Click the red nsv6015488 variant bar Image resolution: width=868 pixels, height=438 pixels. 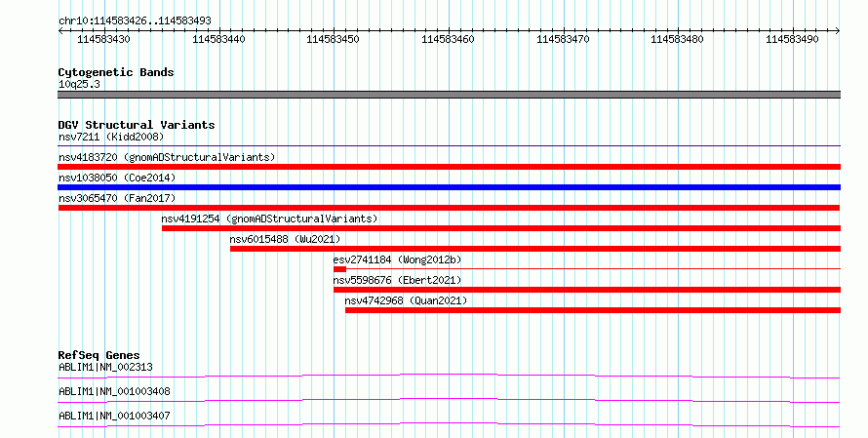(535, 249)
